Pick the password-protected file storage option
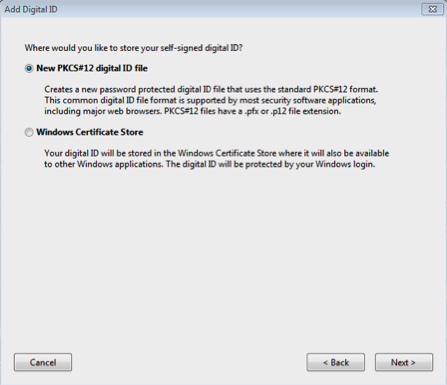This screenshot has height=385, width=447. click(x=29, y=68)
